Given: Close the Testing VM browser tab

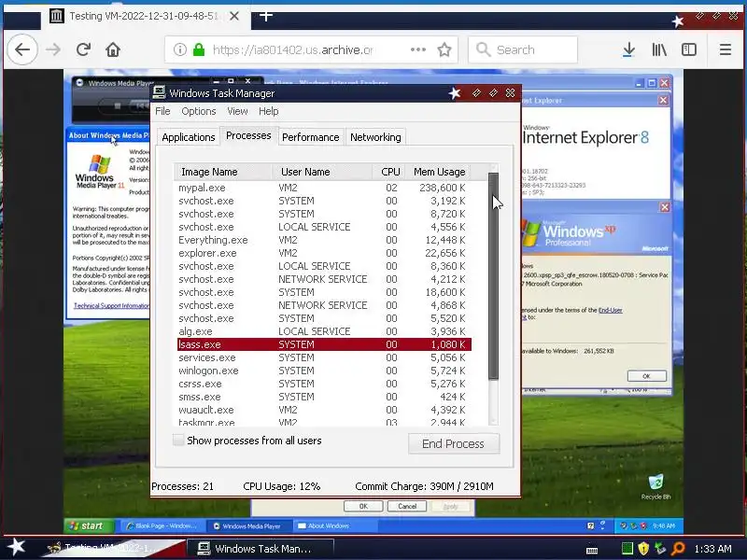Looking at the screenshot, I should point(234,16).
